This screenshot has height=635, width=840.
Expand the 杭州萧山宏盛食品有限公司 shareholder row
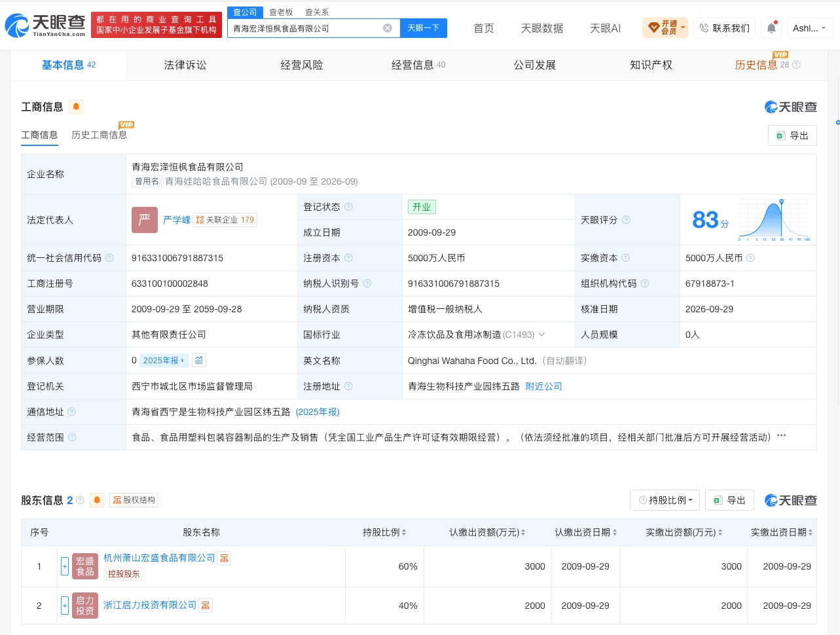(x=65, y=566)
